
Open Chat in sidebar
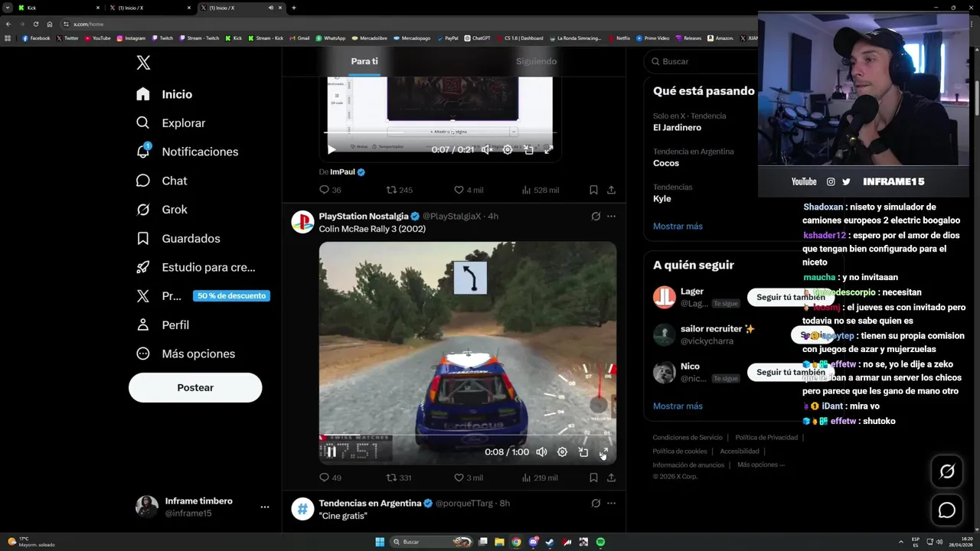coord(161,181)
